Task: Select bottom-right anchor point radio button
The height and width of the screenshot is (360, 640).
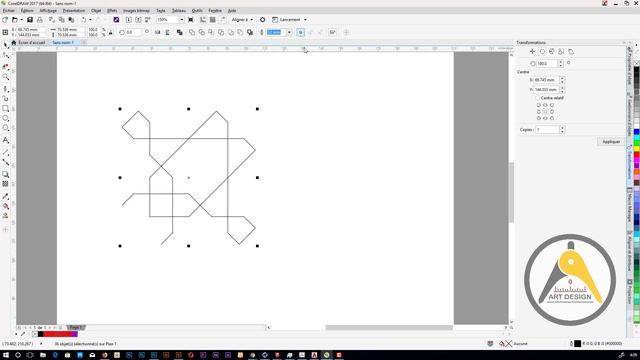Action: pos(552,118)
